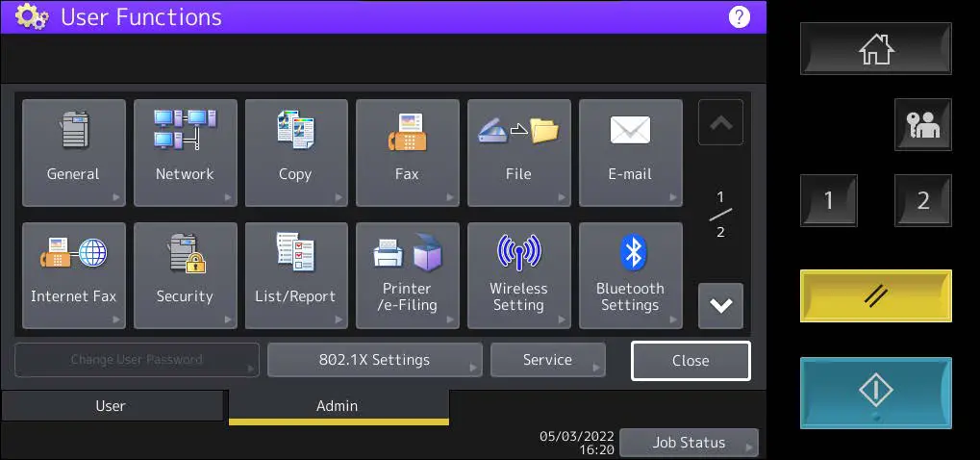Tap the Home button icon

[x=875, y=49]
